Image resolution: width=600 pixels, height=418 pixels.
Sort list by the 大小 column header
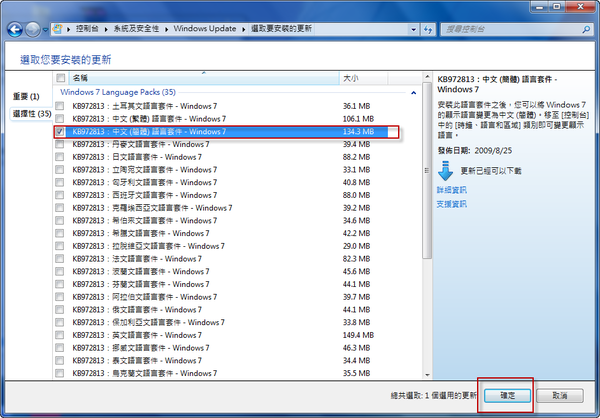coord(364,78)
